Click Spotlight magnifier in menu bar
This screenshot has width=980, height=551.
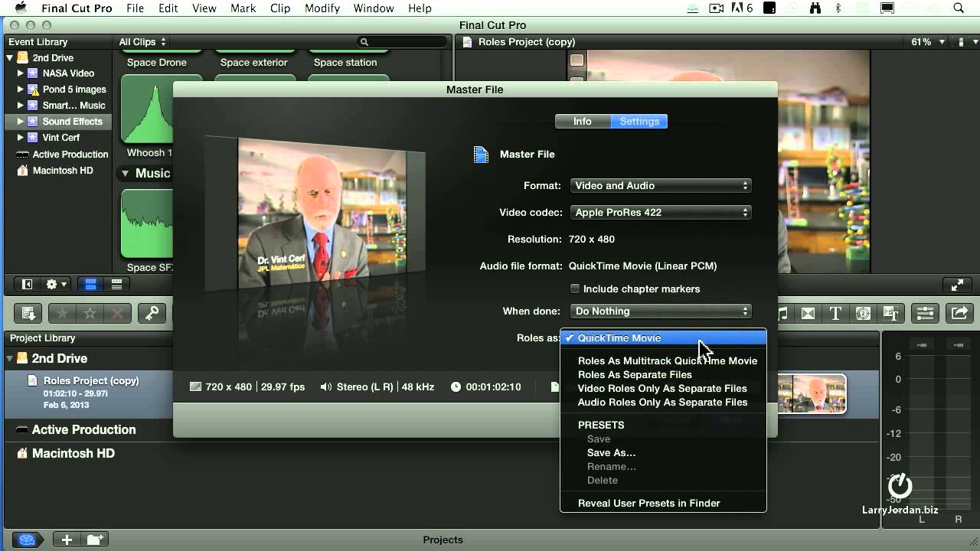click(959, 8)
